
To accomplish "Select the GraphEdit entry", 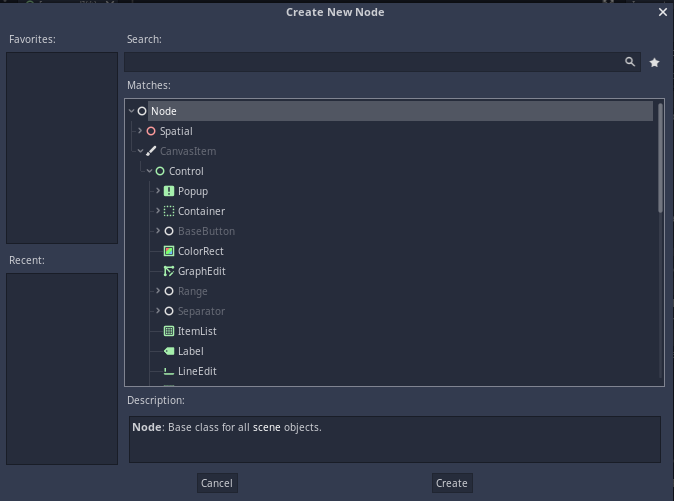I will coord(202,272).
